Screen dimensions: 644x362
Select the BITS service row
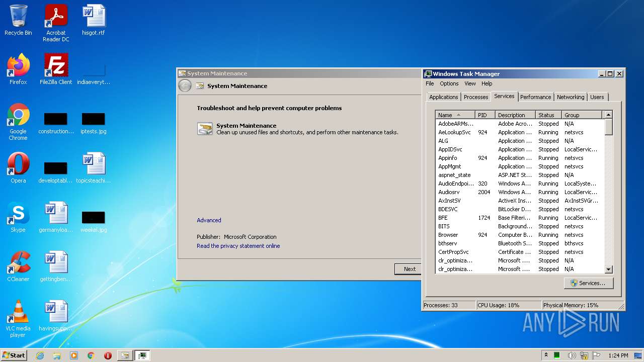pos(520,226)
